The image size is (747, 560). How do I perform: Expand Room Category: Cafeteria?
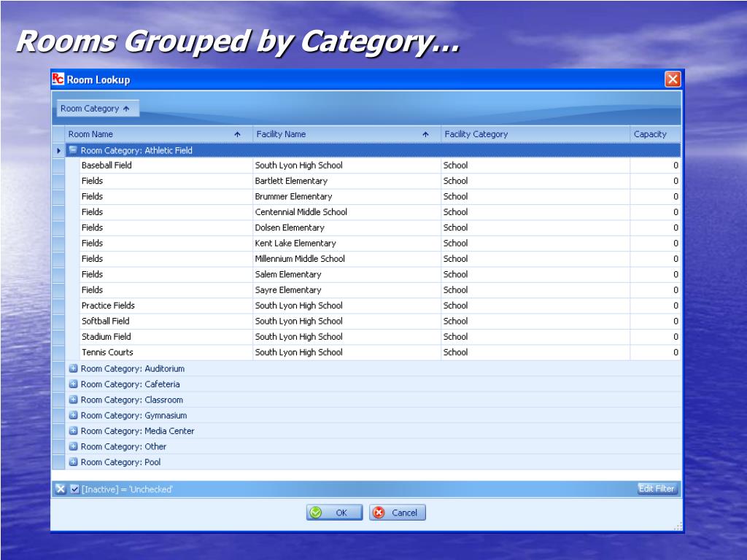74,384
